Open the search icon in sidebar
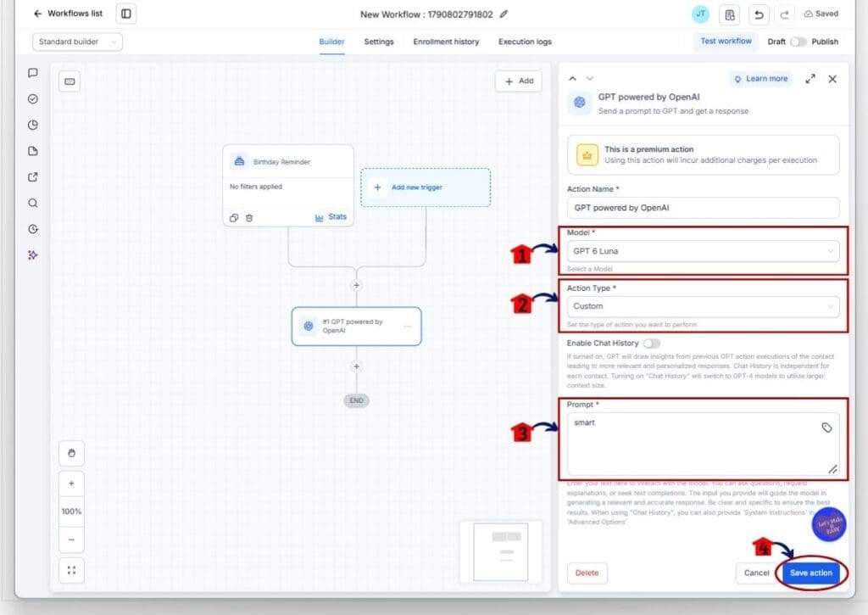 click(x=33, y=203)
